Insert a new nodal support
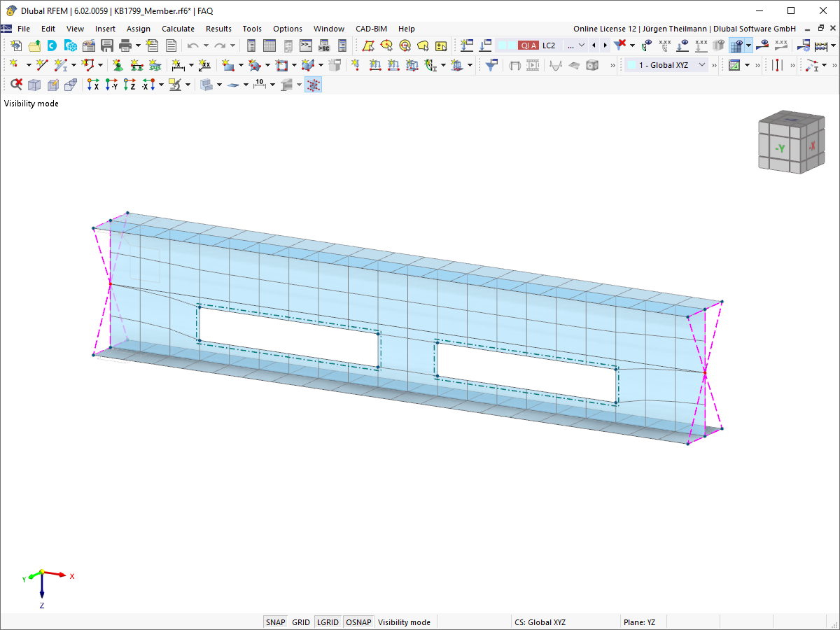The height and width of the screenshot is (630, 840). [x=118, y=64]
